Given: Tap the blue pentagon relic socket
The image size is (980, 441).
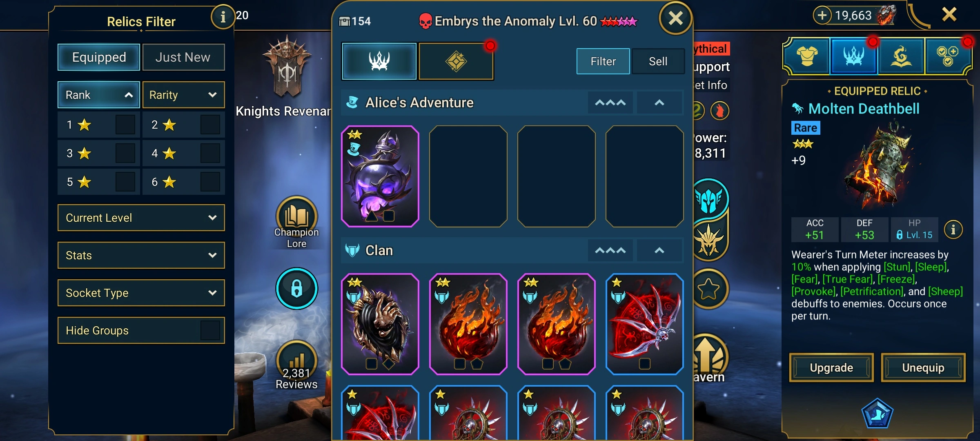Looking at the screenshot, I should pos(877,413).
